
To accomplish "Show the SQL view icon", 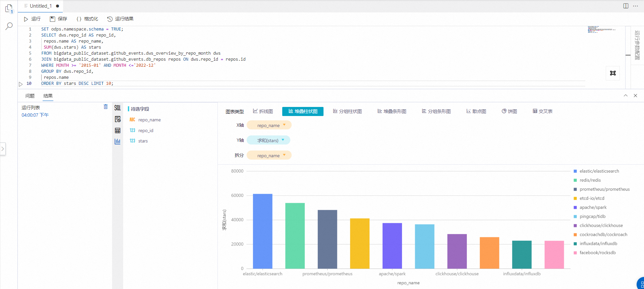I will pos(117,108).
